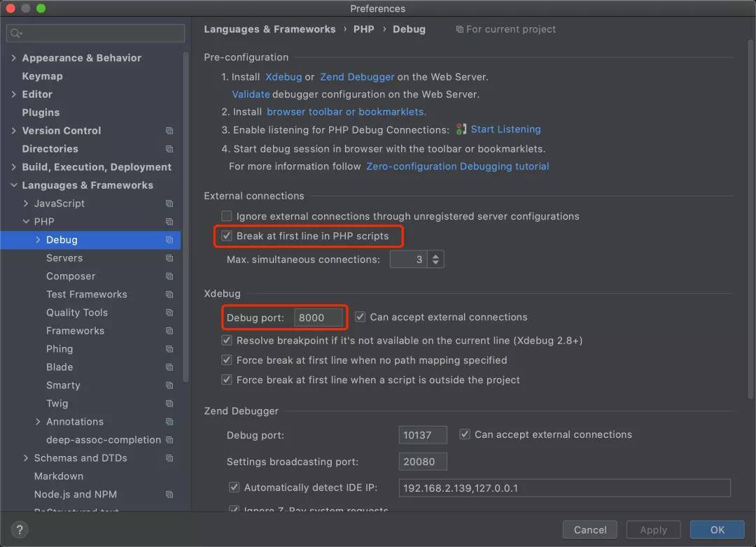Viewport: 756px width, 547px height.
Task: Toggle Xdebug Can accept external connections
Action: click(x=360, y=317)
